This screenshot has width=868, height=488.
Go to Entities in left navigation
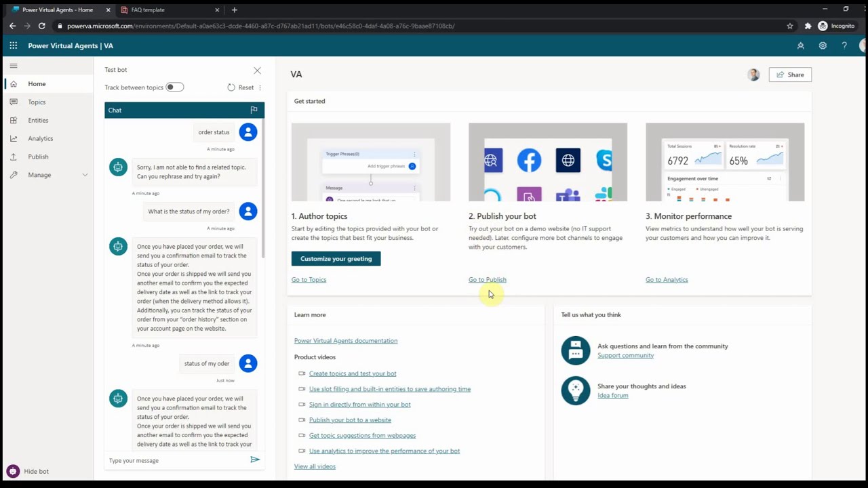click(38, 120)
